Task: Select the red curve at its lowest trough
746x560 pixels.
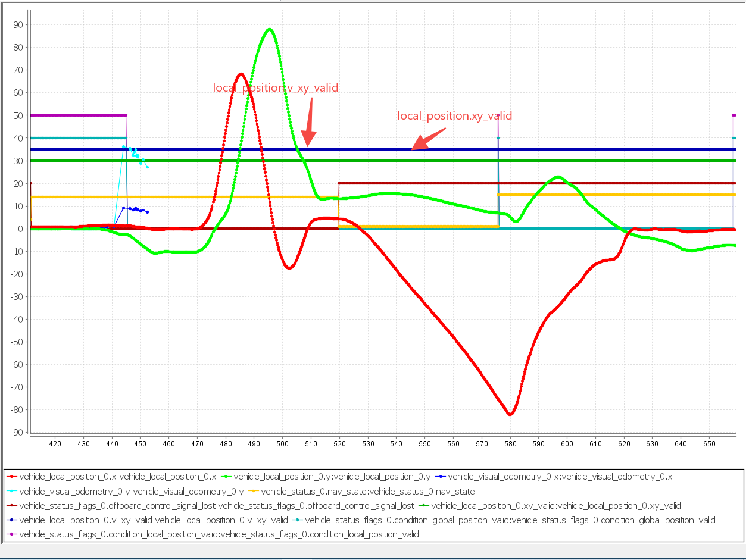Action: click(511, 414)
